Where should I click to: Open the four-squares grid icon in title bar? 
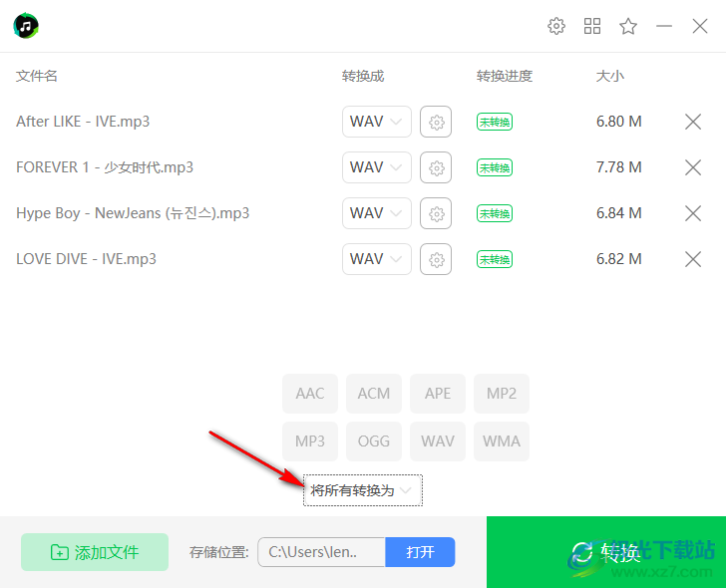coord(592,26)
